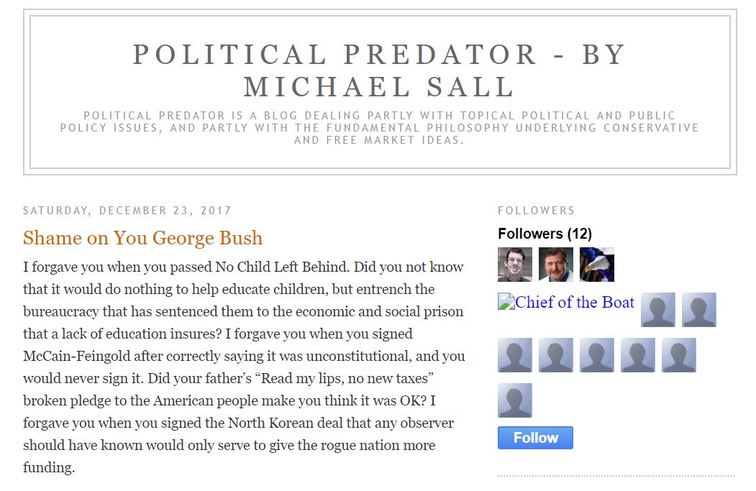Open the mustached man's follower photo

[555, 265]
